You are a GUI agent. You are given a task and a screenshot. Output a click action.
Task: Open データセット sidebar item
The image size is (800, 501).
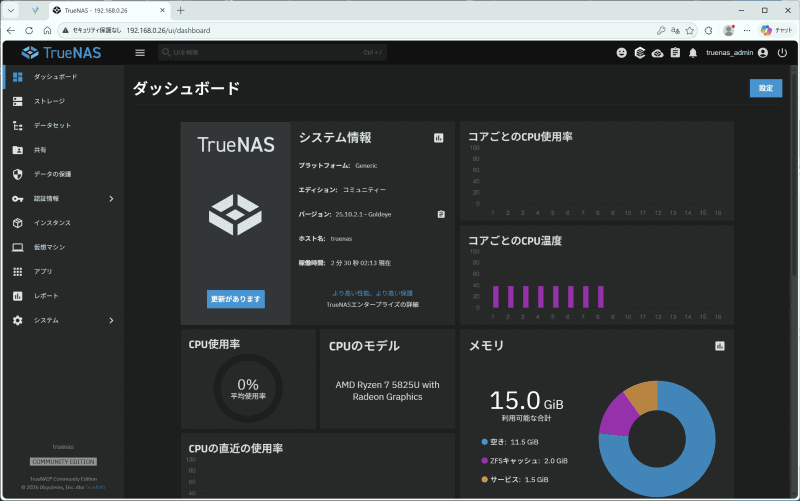[63, 126]
